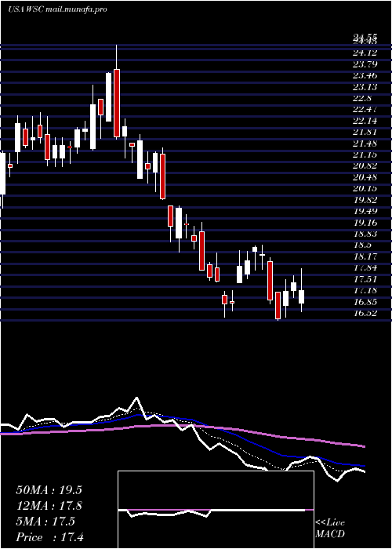This screenshot has height=549, width=392.
Task: Click the 22.47 price axis label
Action: click(365, 109)
